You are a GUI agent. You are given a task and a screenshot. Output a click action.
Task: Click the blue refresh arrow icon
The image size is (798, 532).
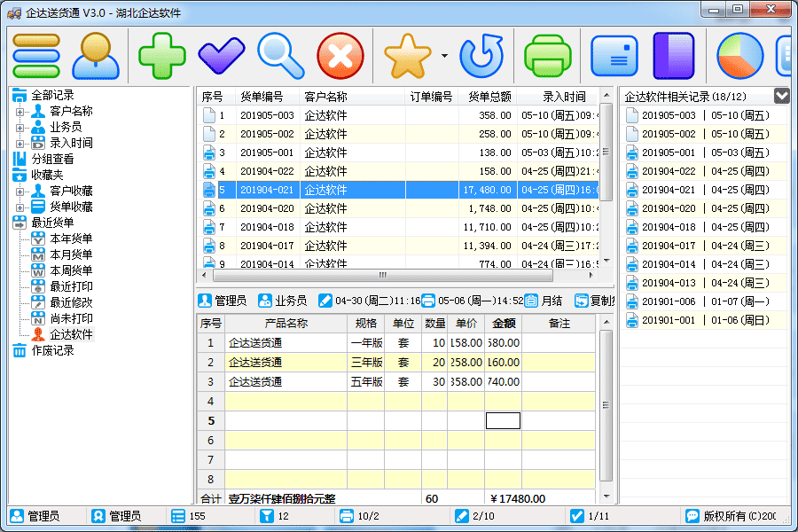click(481, 56)
